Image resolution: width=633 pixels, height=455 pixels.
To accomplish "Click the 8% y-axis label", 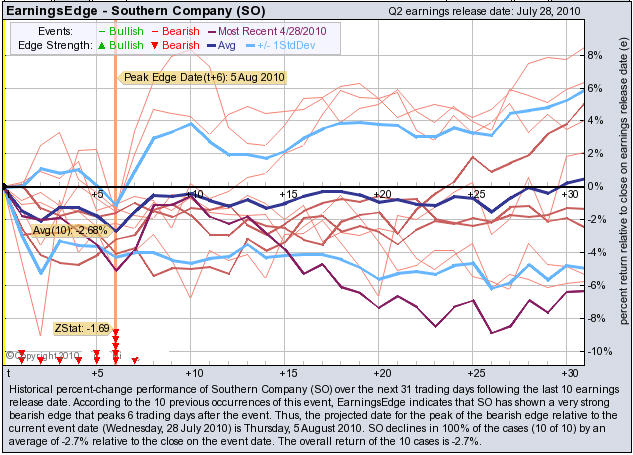I will pos(594,54).
